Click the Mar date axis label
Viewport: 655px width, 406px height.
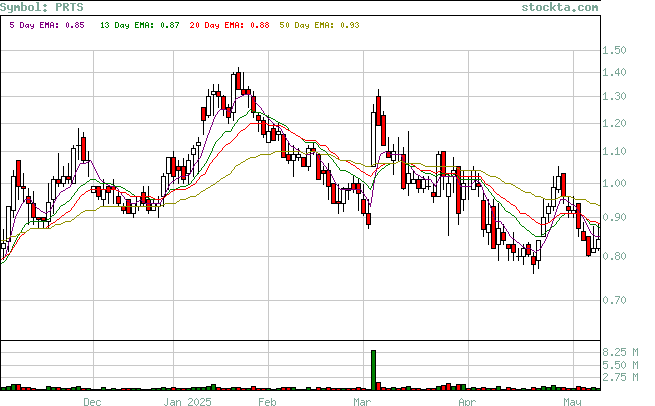362,402
